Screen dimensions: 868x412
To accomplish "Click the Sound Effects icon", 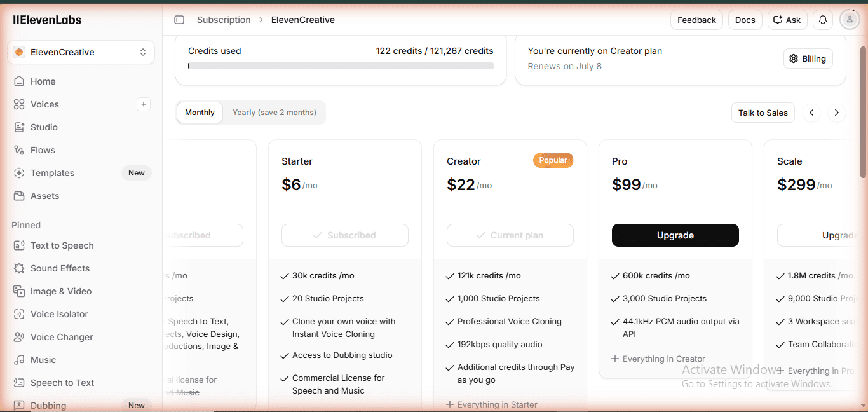I will [19, 268].
